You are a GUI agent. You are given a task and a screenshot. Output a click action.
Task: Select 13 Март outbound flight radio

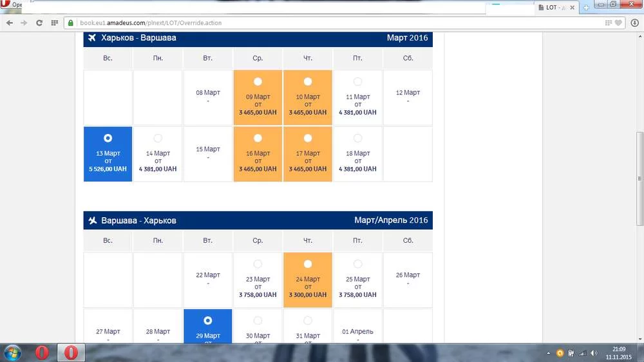tap(108, 138)
